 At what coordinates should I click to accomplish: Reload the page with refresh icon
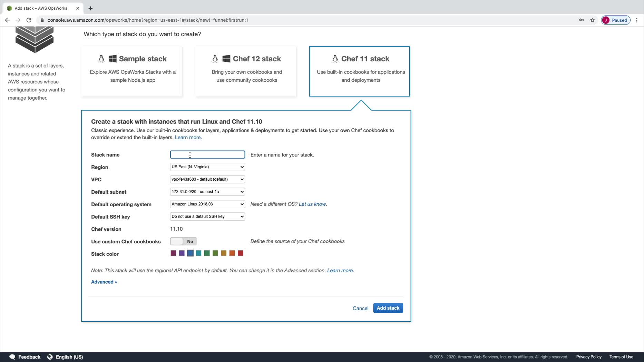(29, 20)
